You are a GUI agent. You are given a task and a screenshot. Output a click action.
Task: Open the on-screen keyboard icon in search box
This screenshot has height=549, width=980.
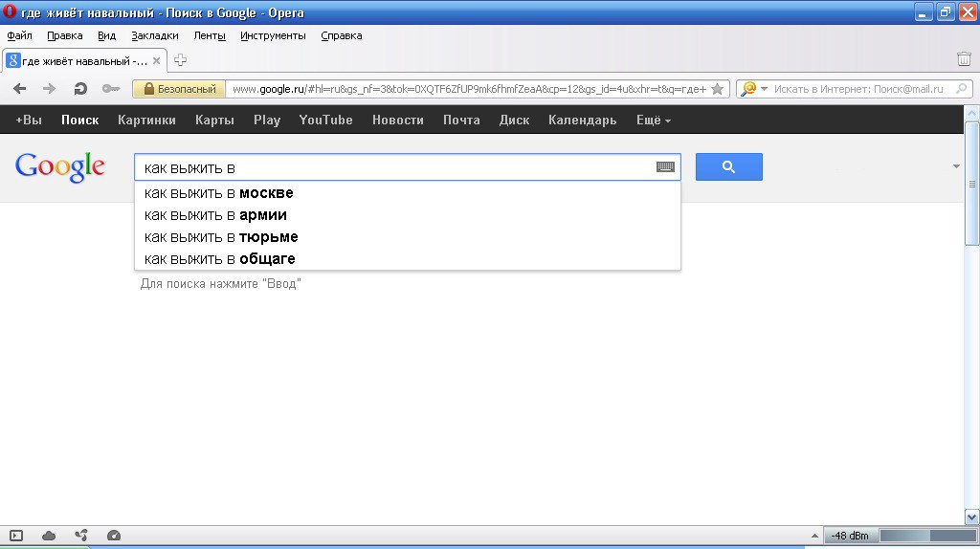pyautogui.click(x=665, y=166)
